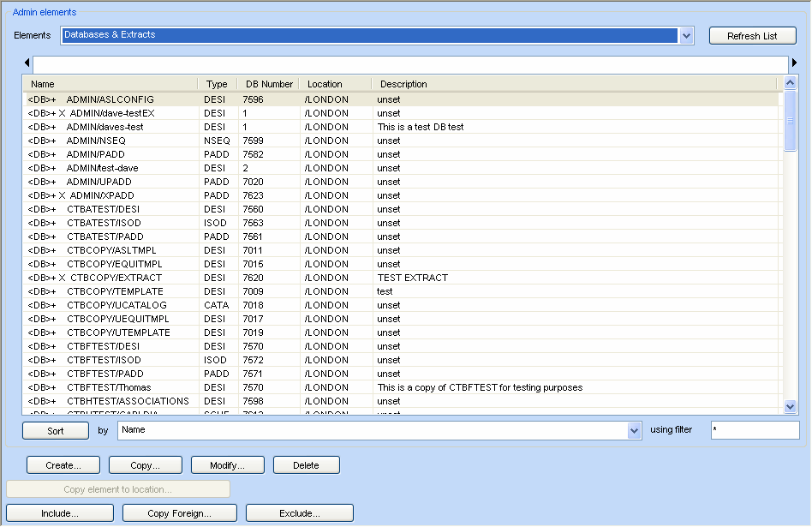812x527 pixels.
Task: Click the Delete button
Action: pyautogui.click(x=306, y=465)
